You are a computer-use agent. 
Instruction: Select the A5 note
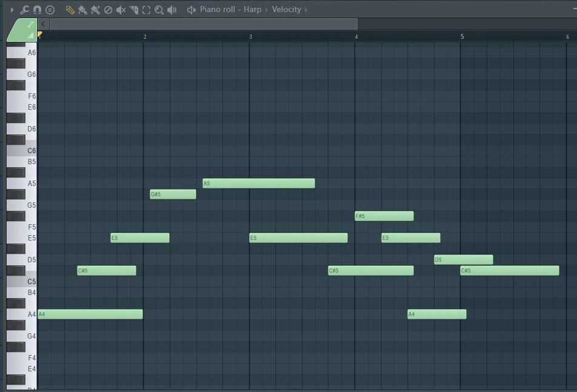[259, 183]
